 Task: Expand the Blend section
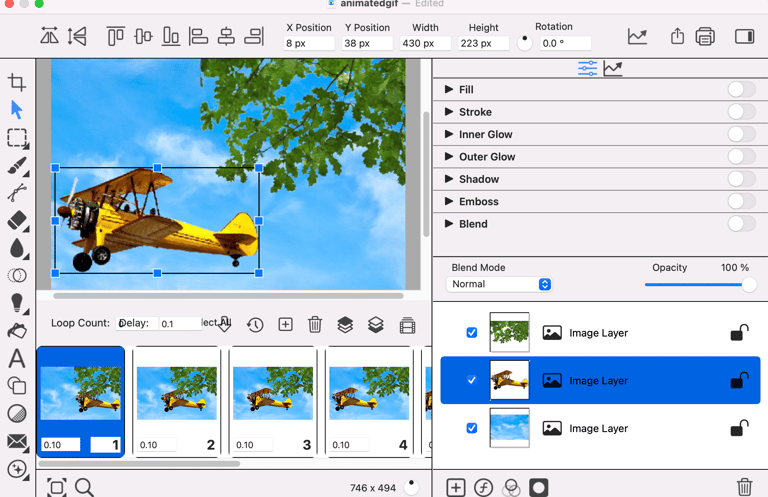click(449, 224)
